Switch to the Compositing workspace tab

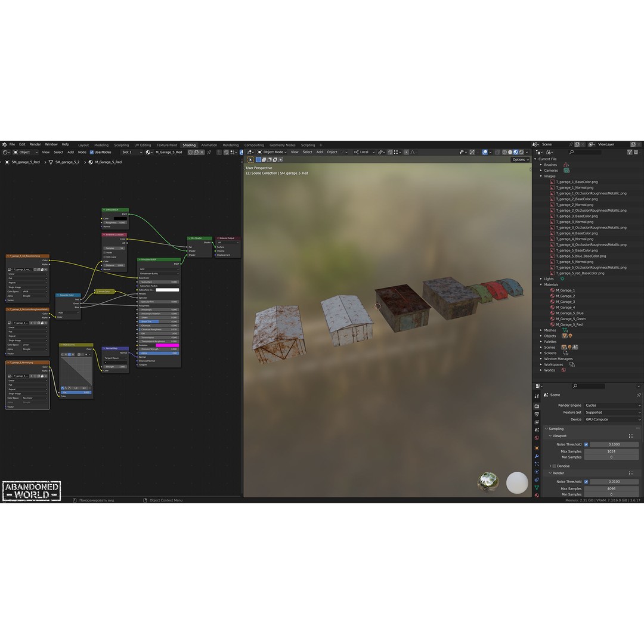point(254,145)
